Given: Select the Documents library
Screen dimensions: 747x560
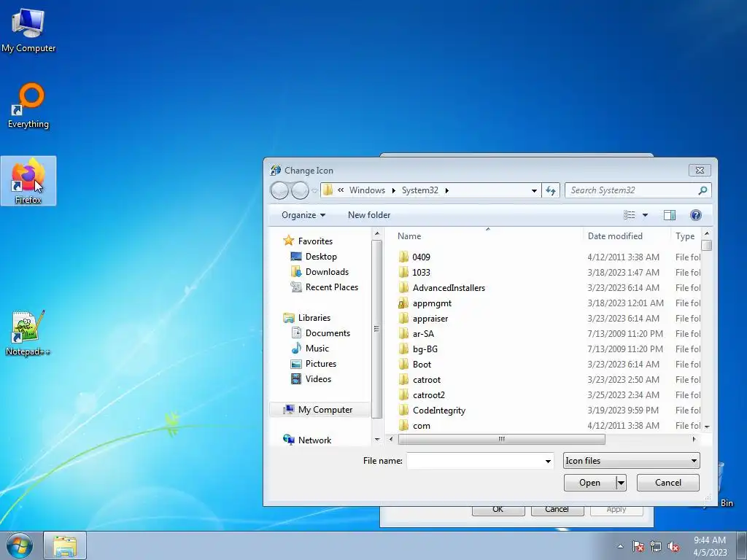Looking at the screenshot, I should point(321,332).
